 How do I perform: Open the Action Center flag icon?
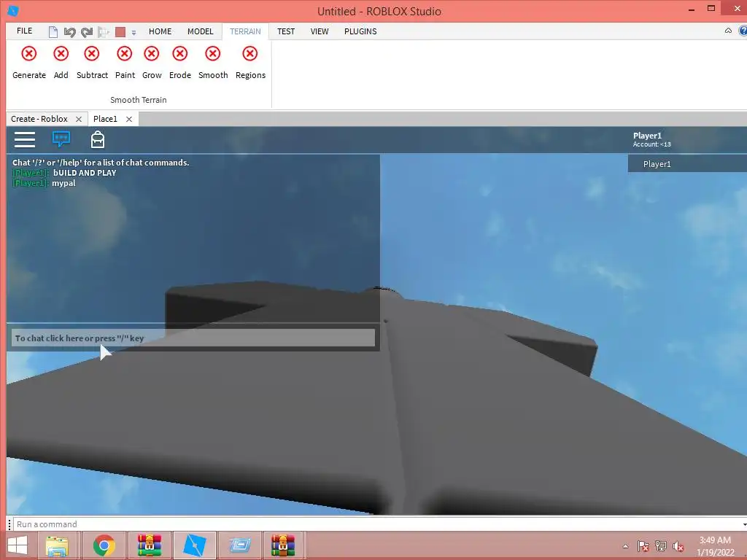643,546
